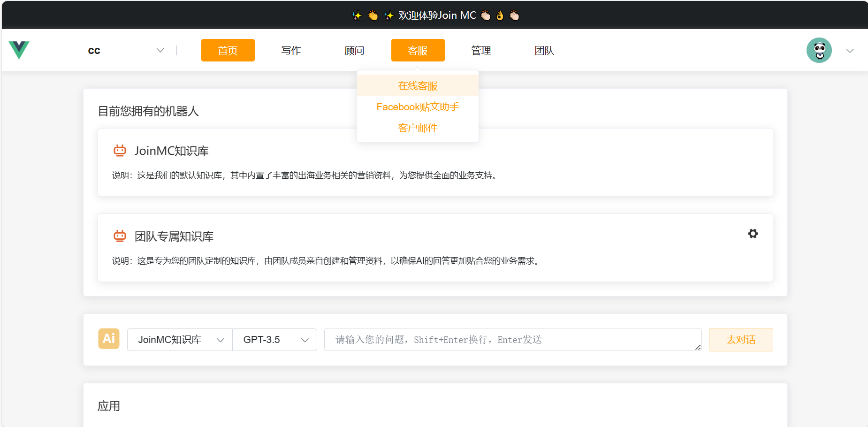Open the 顾问 navigation tab

(354, 50)
